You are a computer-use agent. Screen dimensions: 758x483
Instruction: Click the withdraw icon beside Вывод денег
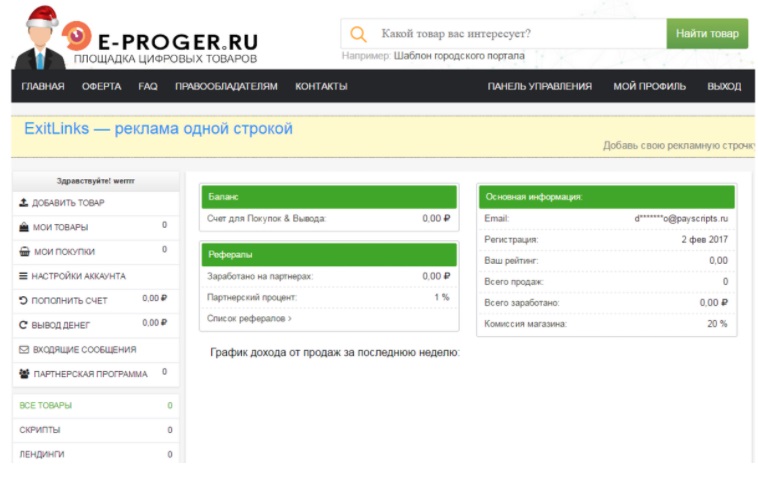[24, 325]
